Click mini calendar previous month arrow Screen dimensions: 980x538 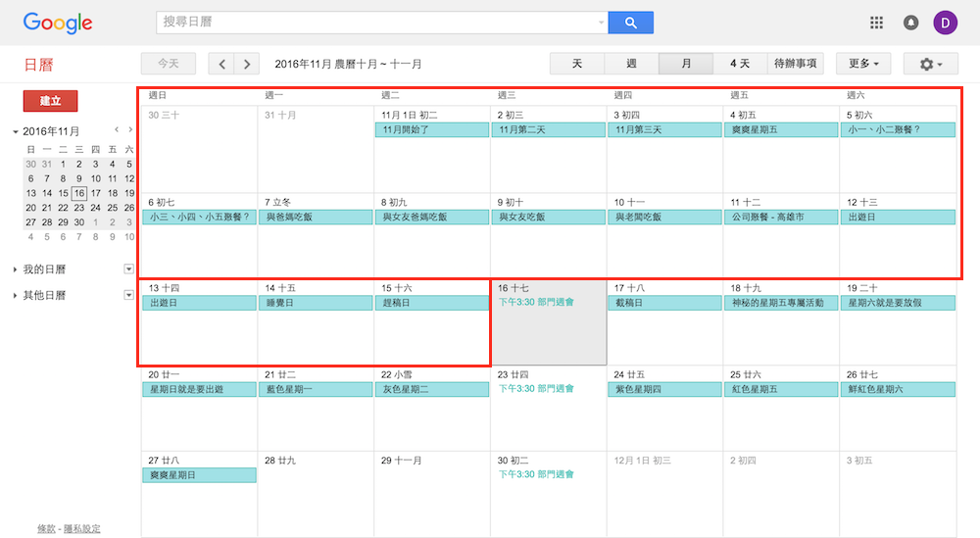[117, 129]
